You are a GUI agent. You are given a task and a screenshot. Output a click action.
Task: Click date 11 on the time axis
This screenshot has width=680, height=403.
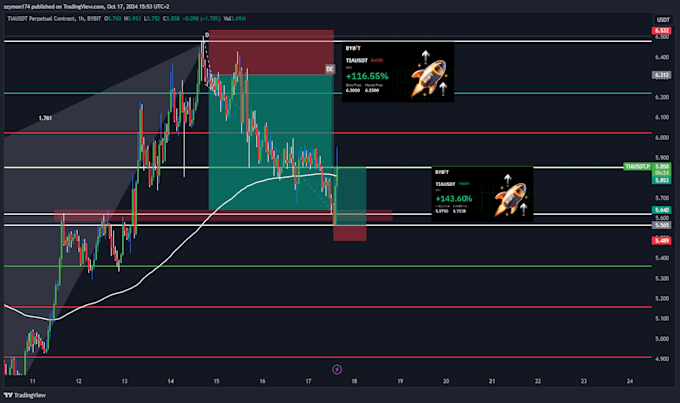tap(33, 381)
